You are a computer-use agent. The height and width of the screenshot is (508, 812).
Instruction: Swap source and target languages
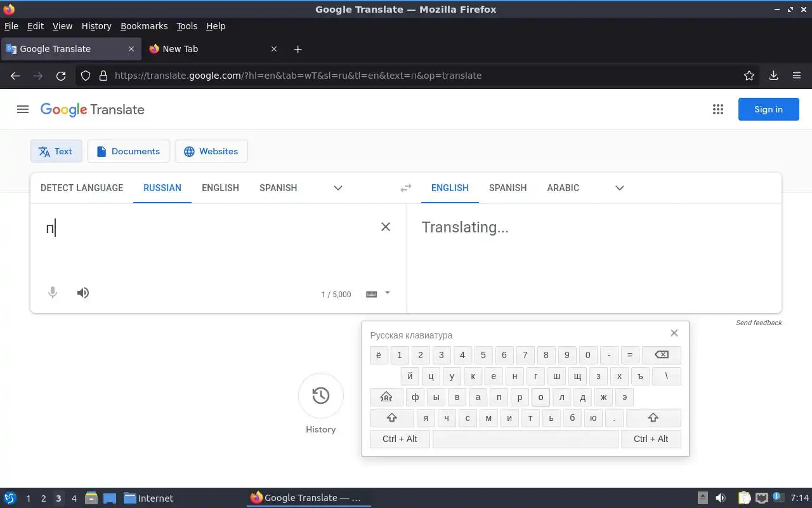406,188
